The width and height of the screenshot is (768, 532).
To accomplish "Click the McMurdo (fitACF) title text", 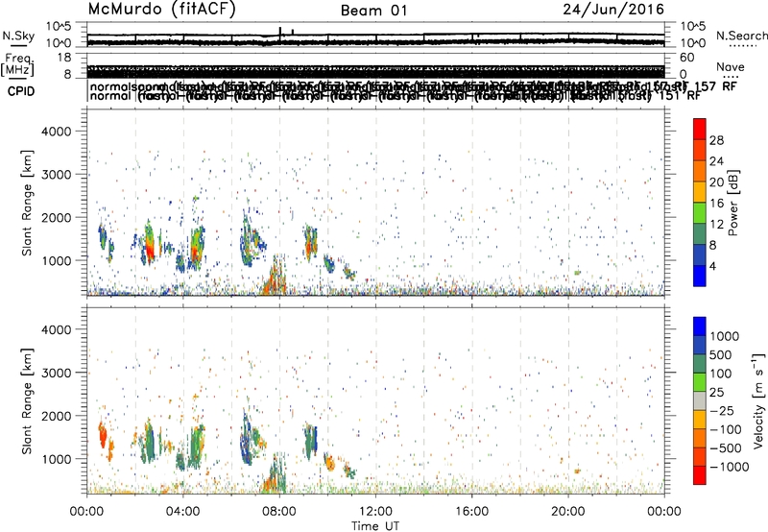I will point(161,10).
